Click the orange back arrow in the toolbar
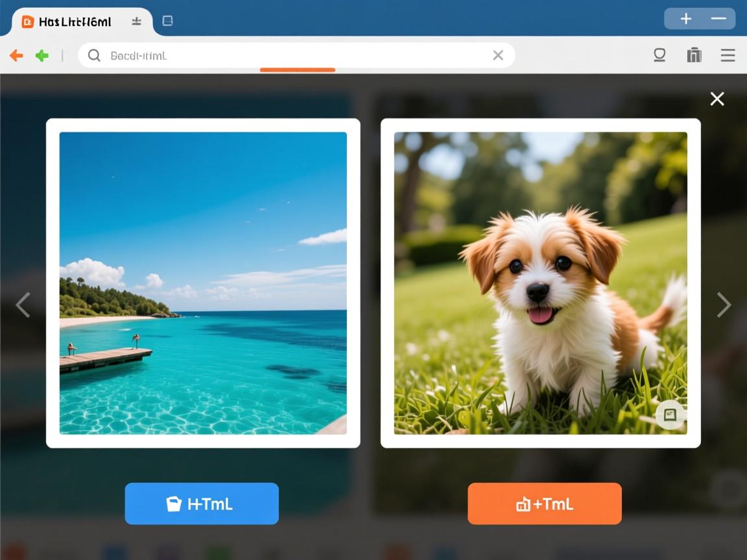 point(17,56)
